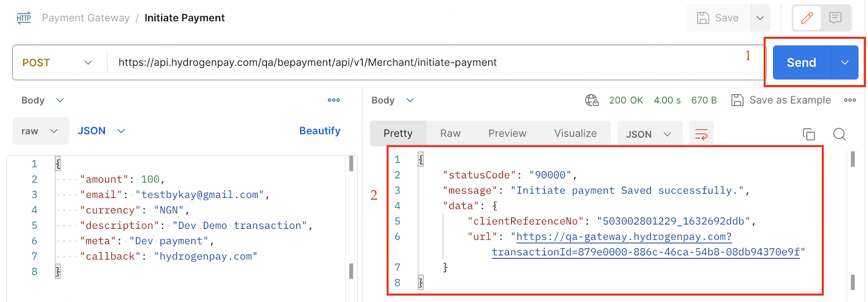Click Beautify to format request body
868x302 pixels.
tap(320, 131)
